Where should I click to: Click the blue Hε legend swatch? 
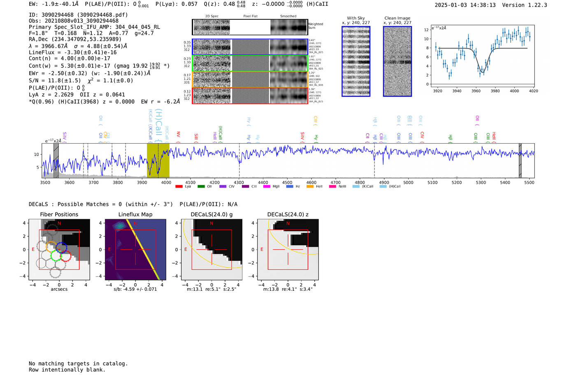[290, 186]
